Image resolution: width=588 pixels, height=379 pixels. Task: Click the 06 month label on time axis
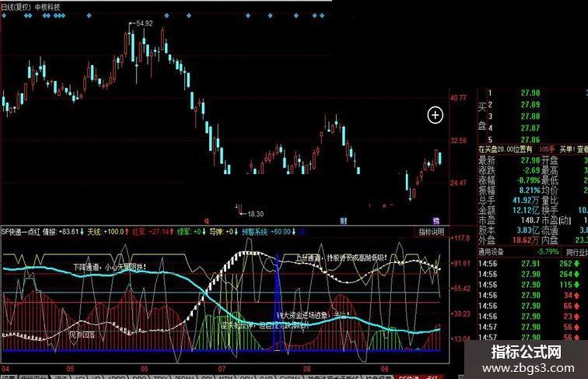[144, 369]
